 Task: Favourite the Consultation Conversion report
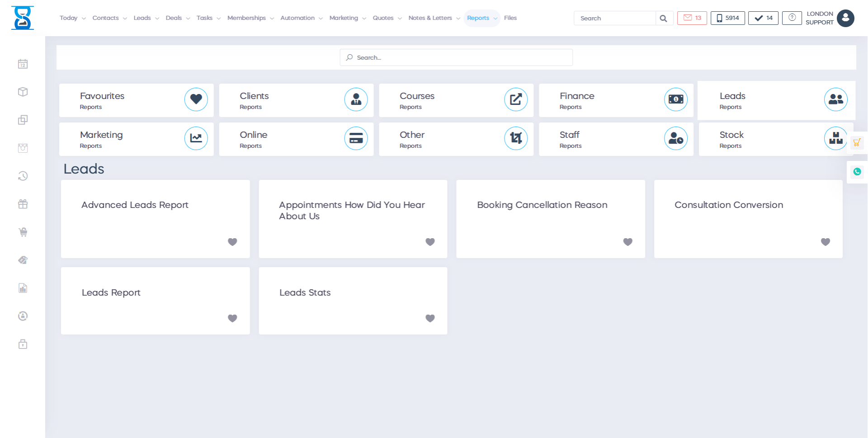click(x=825, y=242)
